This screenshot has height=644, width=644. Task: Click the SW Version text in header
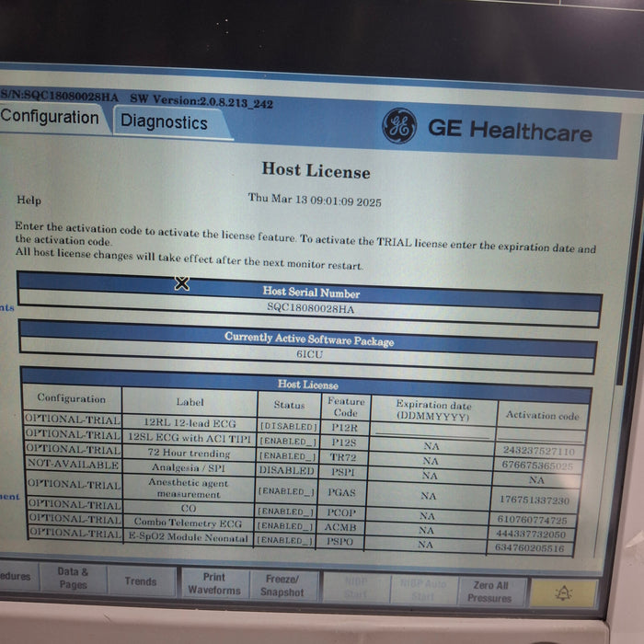coord(201,100)
